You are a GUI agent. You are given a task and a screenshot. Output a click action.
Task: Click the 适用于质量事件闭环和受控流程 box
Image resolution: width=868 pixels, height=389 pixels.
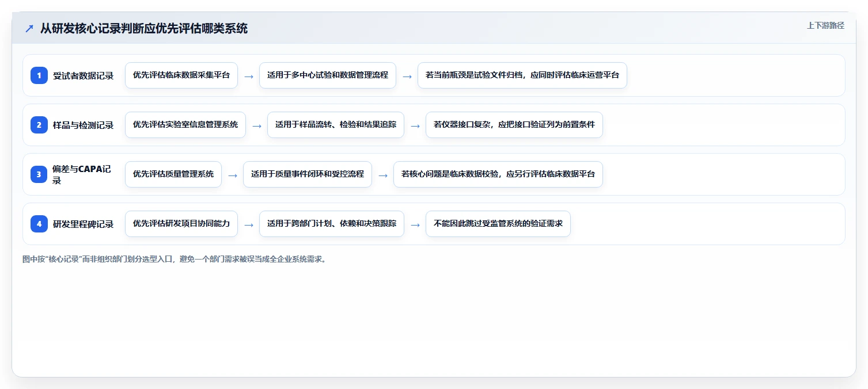click(308, 174)
